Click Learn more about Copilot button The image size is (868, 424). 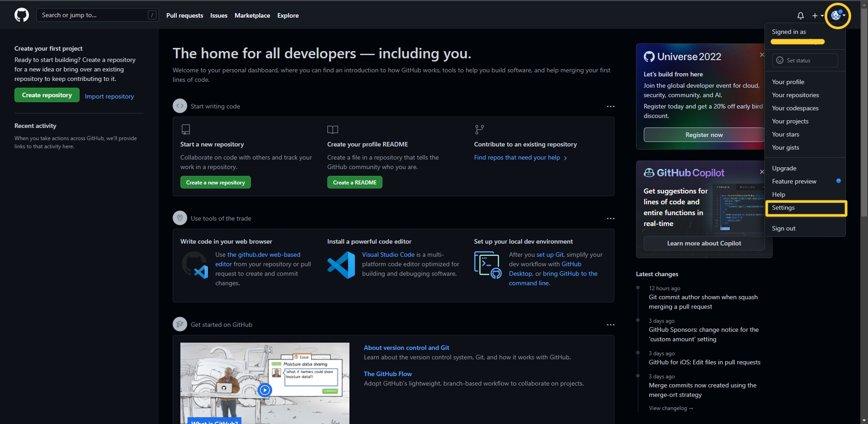tap(704, 243)
